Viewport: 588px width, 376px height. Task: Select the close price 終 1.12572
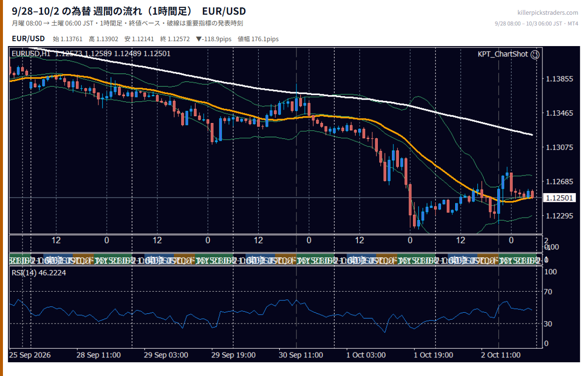coord(175,39)
